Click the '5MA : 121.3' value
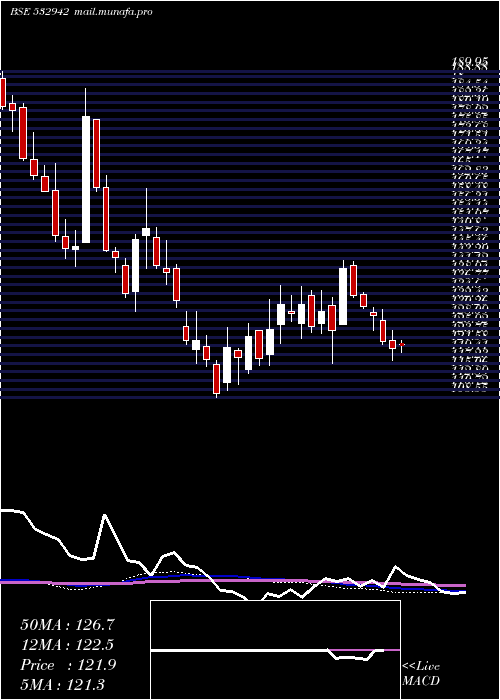 pyautogui.click(x=62, y=684)
